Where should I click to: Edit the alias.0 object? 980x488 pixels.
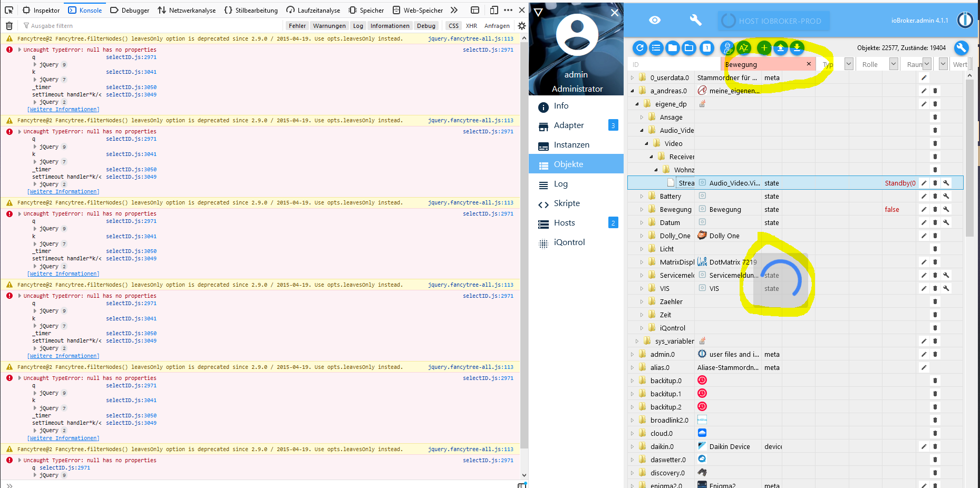(924, 367)
